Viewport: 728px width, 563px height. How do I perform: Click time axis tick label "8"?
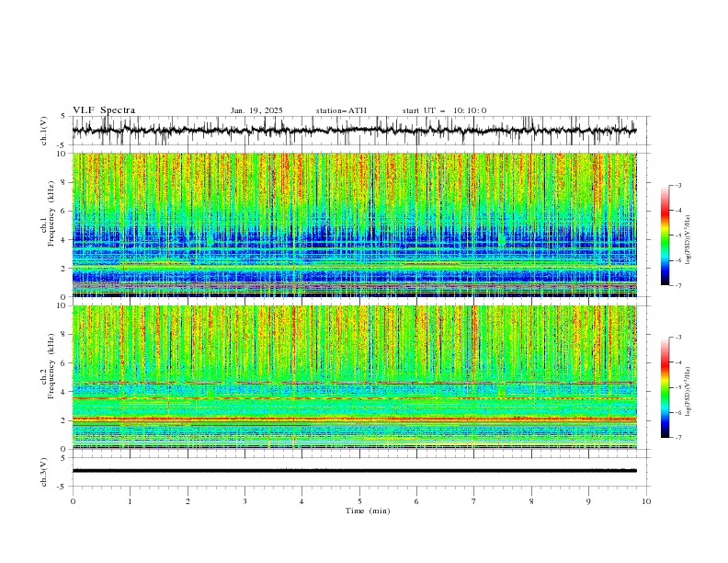pos(531,501)
